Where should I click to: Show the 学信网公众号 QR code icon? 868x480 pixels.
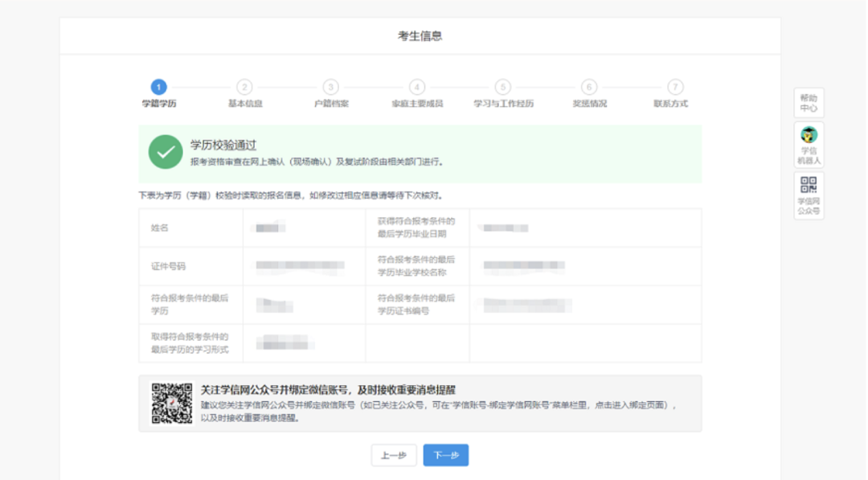[809, 184]
